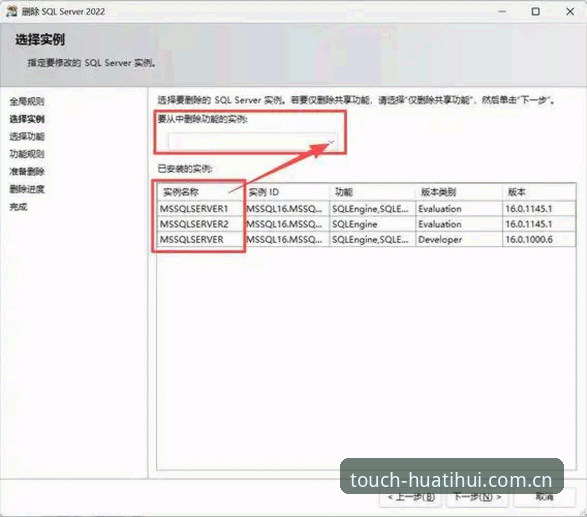
Task: Select the MSSQLSERVER instance name cell
Action: pyautogui.click(x=201, y=239)
